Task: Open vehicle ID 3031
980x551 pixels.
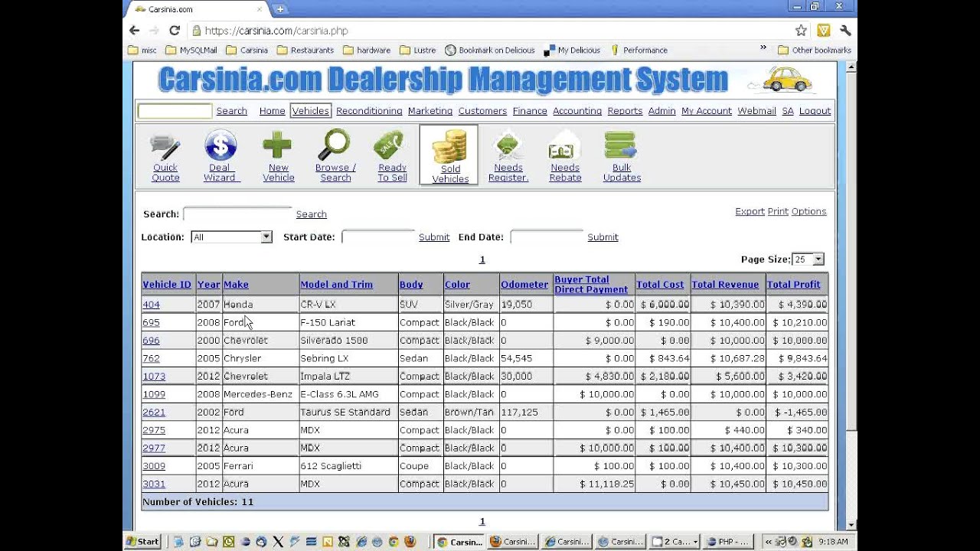Action: [154, 484]
